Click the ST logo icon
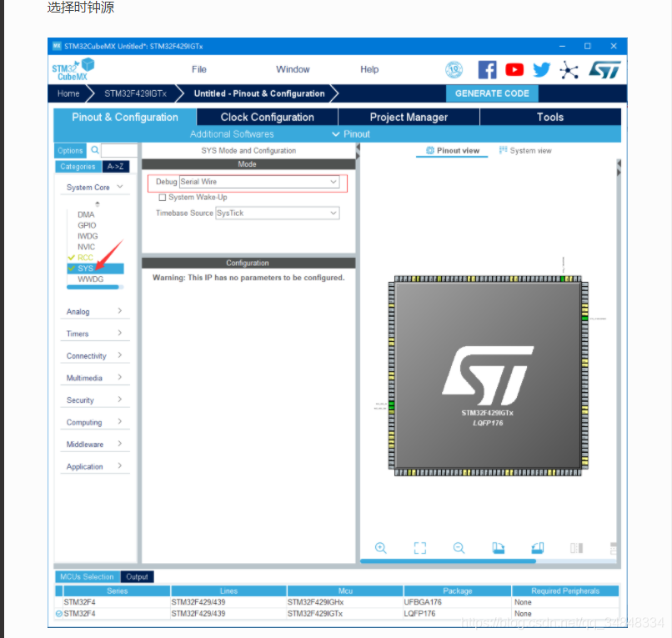Viewport: 672px width, 638px height. [604, 69]
